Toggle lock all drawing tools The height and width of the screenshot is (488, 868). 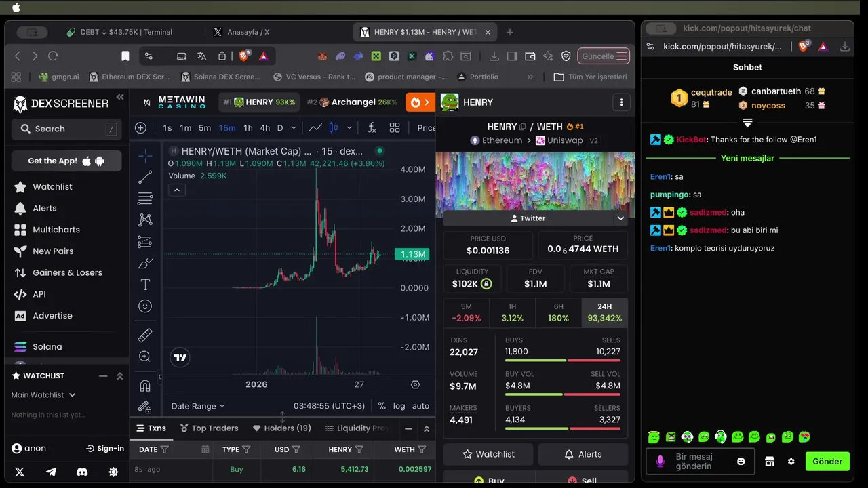coord(145,407)
